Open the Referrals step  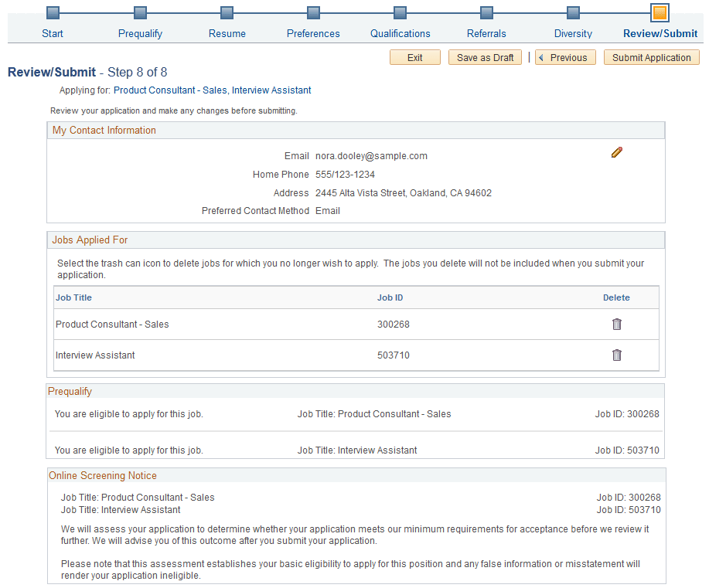tap(486, 33)
